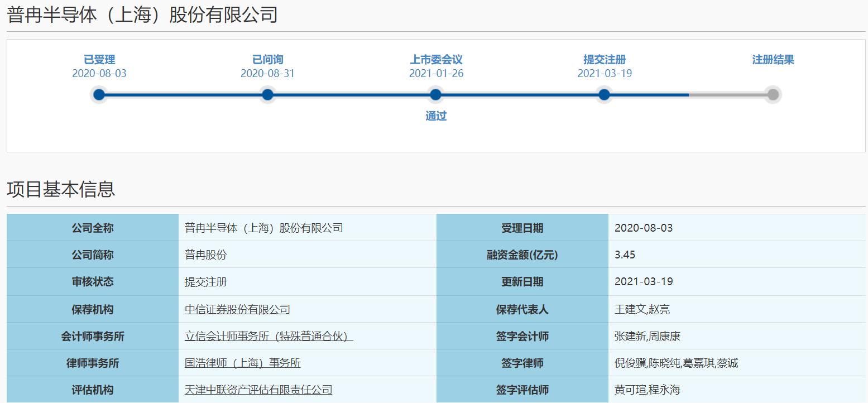This screenshot has width=868, height=403.
Task: Click the 已问询 stage dot on timeline
Action: 267,95
